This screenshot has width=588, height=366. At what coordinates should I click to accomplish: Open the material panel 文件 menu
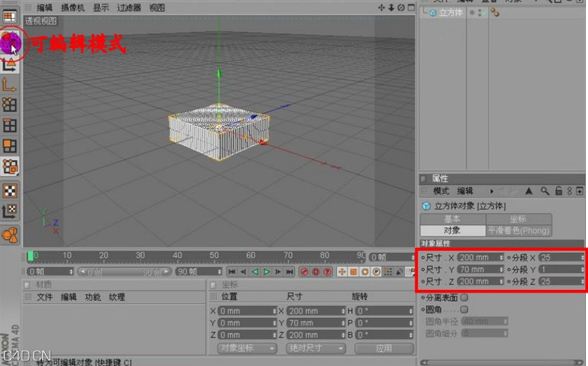click(45, 297)
